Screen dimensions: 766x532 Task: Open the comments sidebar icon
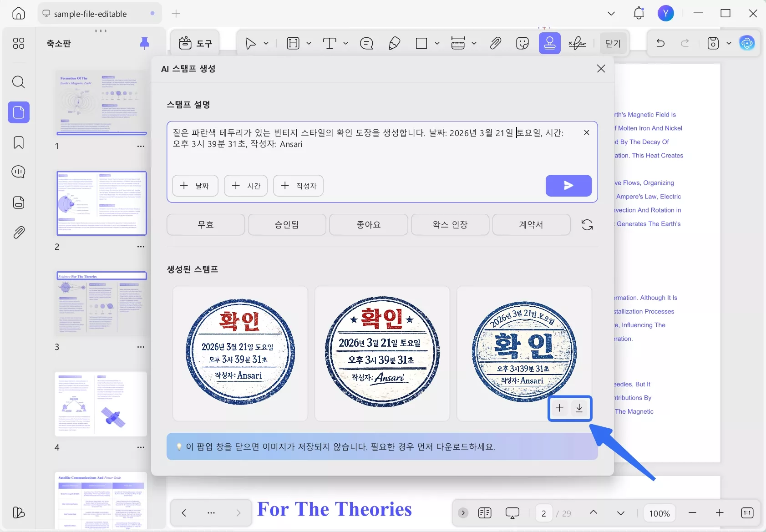pyautogui.click(x=19, y=172)
